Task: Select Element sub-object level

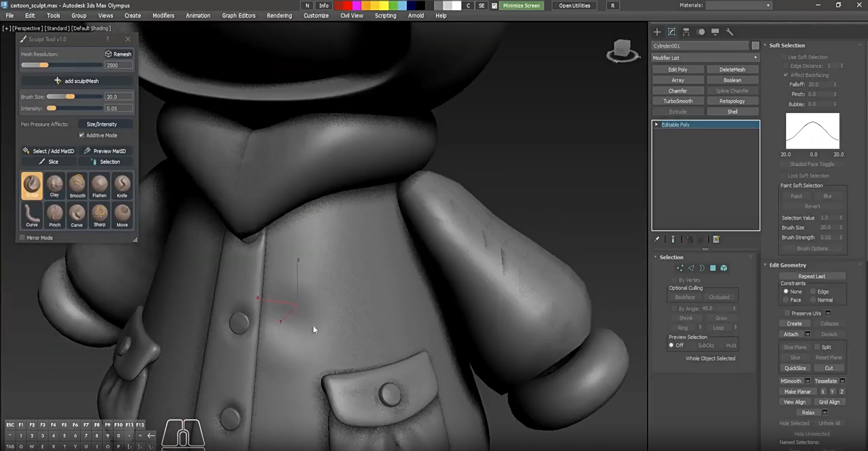Action: (x=724, y=268)
